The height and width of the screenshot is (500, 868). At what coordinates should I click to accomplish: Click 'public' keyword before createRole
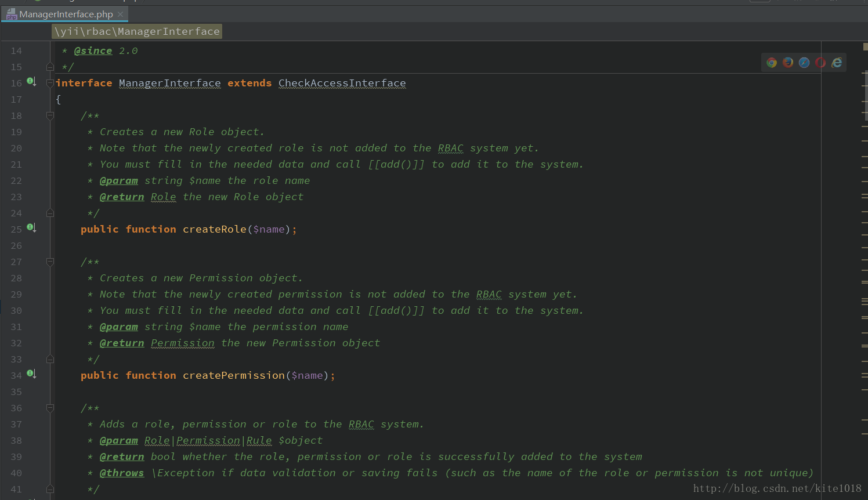pyautogui.click(x=100, y=230)
